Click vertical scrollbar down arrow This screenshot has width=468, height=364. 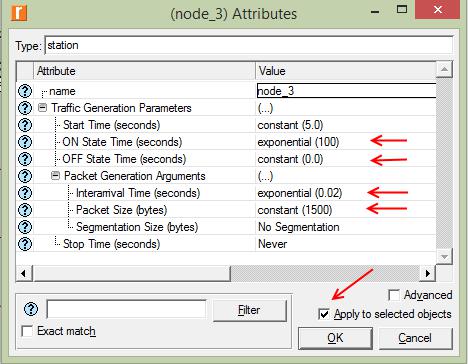coord(444,257)
